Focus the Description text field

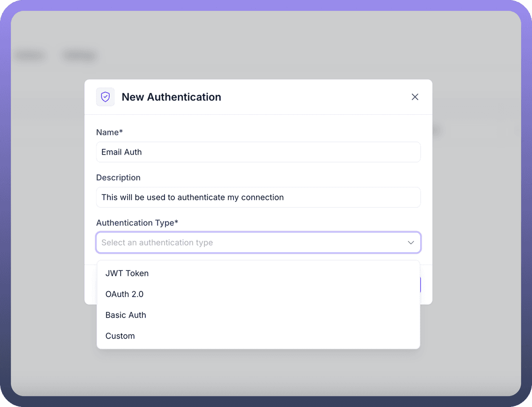pos(258,198)
